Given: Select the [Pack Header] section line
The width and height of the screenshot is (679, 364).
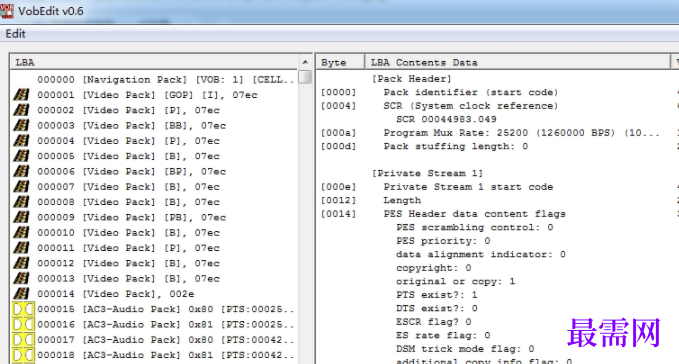Looking at the screenshot, I should pos(411,79).
